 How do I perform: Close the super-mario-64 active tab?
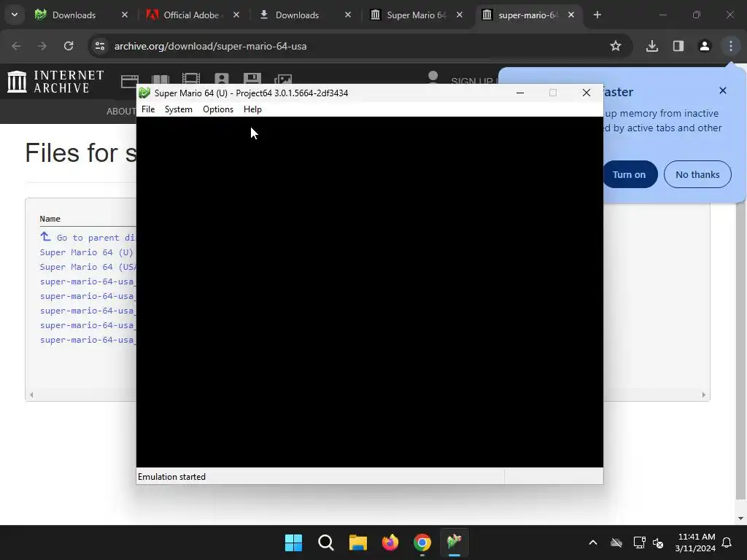(x=571, y=15)
